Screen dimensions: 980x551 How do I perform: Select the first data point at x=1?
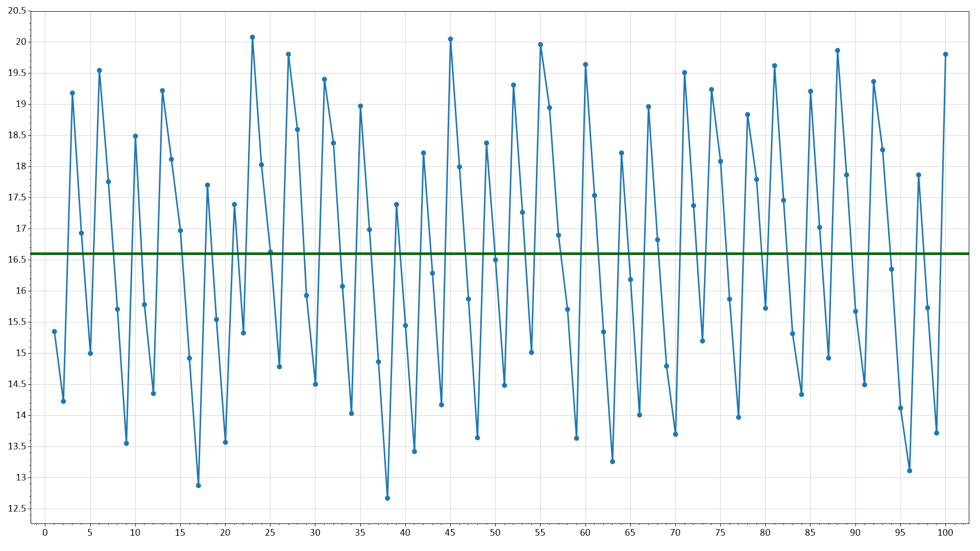(x=54, y=332)
